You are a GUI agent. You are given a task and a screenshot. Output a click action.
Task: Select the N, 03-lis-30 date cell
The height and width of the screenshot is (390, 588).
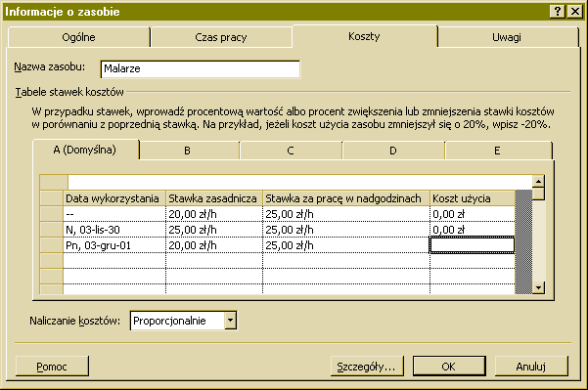114,230
